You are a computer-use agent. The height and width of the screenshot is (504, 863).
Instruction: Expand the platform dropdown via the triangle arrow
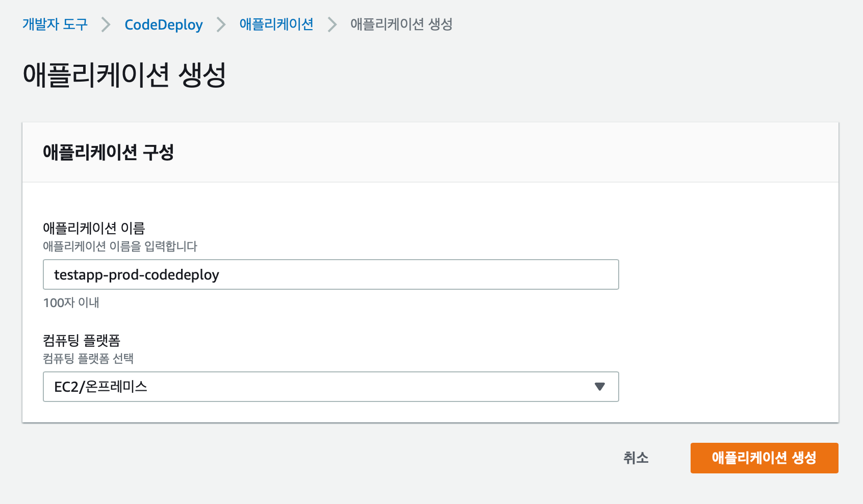(600, 387)
